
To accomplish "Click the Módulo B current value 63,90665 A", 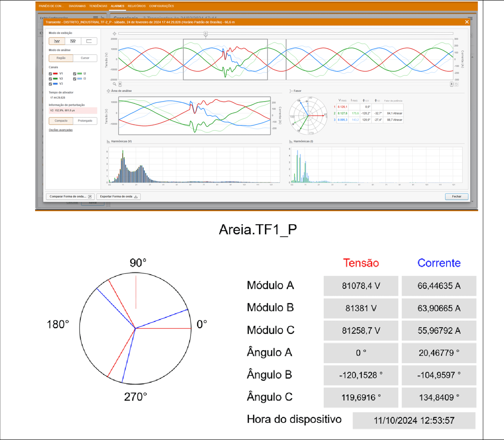I will pos(439,308).
